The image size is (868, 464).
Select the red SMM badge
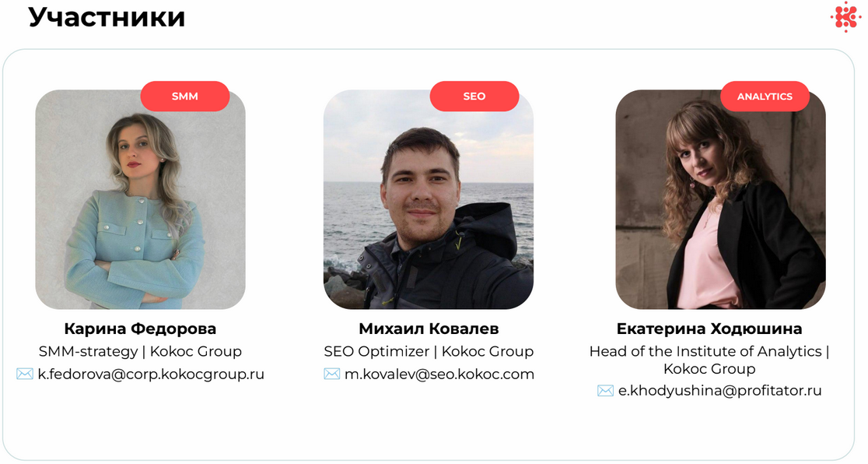(x=185, y=97)
